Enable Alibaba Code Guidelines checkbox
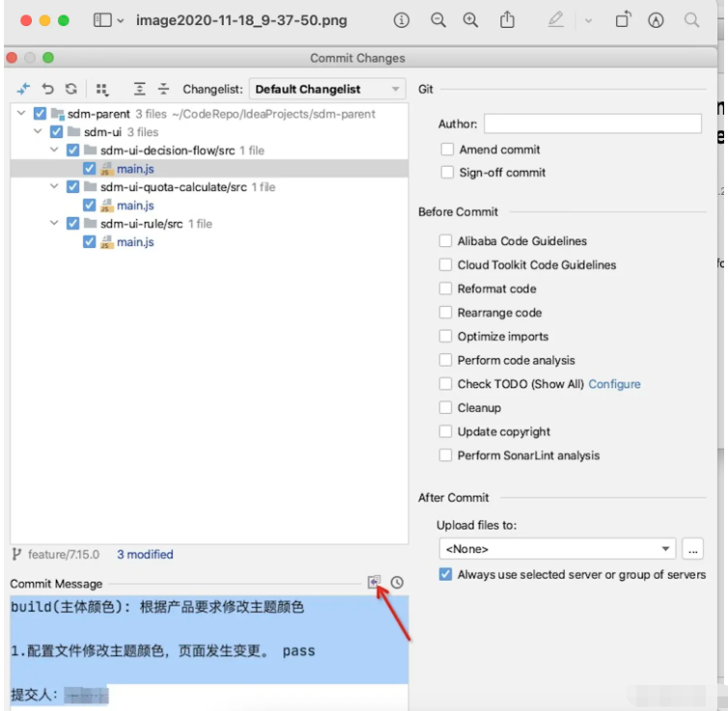This screenshot has width=728, height=711. click(x=445, y=240)
